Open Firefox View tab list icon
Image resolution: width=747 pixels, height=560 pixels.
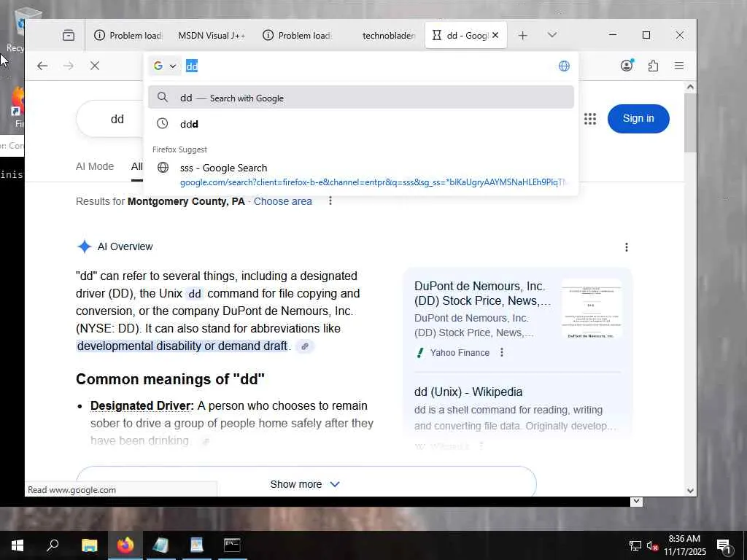(x=69, y=35)
